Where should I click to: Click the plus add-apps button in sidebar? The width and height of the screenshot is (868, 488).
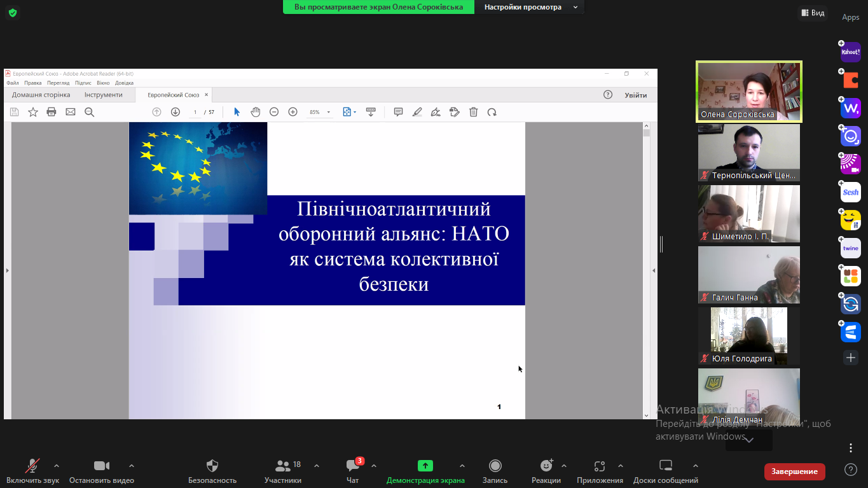(x=851, y=358)
